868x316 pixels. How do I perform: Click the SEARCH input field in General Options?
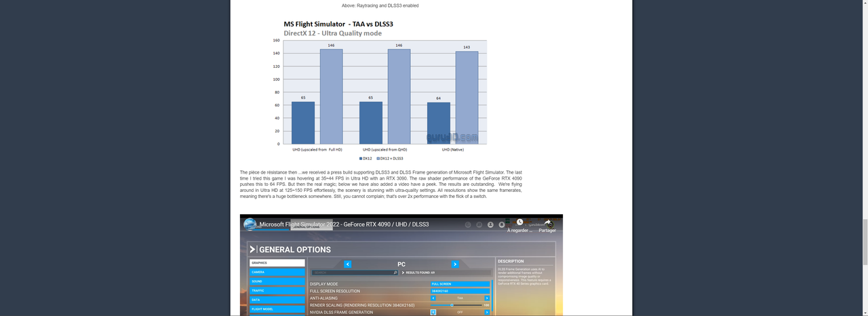click(355, 273)
